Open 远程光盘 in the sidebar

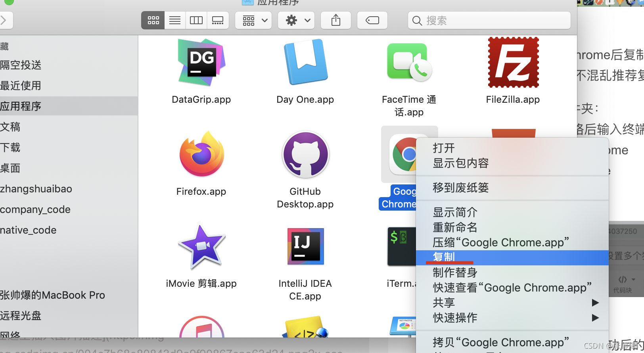[x=21, y=316]
